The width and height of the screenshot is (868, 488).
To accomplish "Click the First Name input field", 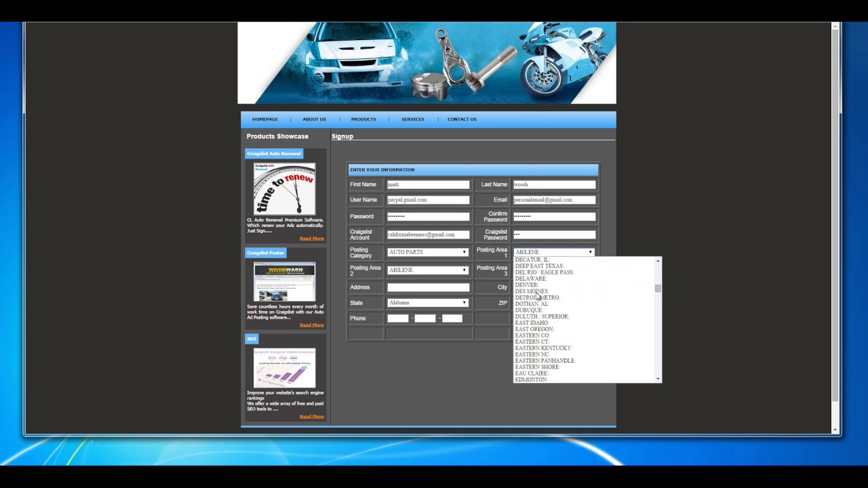I will (x=428, y=184).
